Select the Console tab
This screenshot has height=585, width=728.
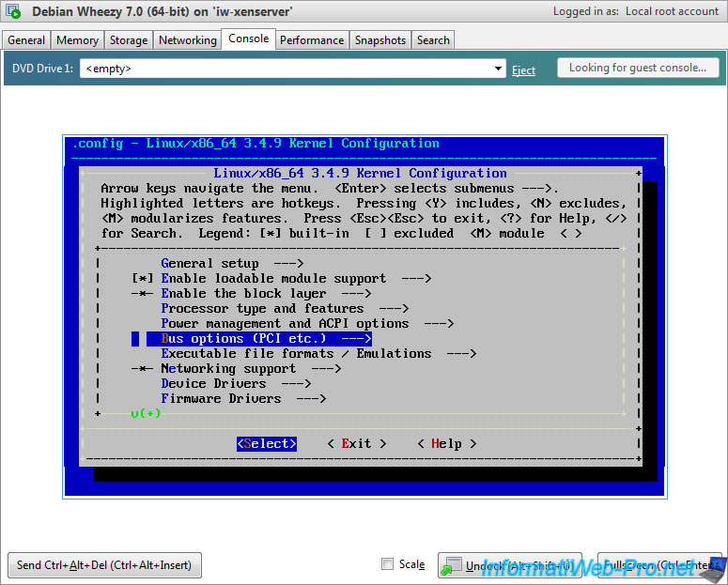click(248, 39)
